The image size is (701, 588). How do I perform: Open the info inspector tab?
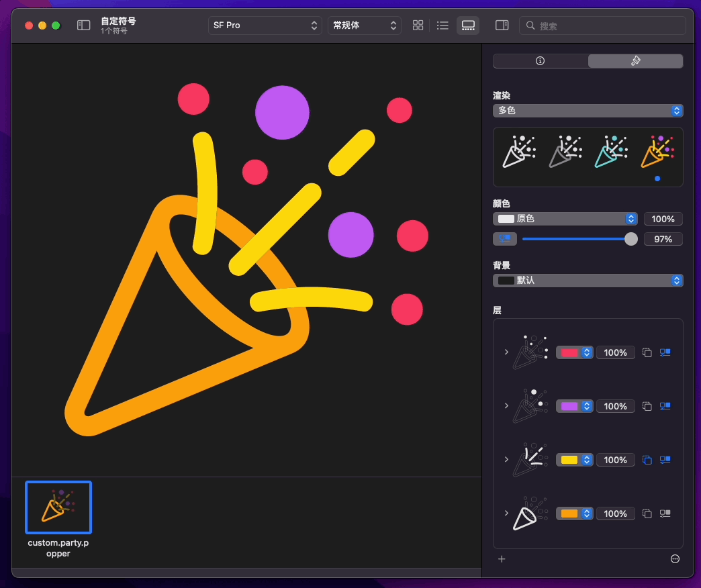pos(540,61)
